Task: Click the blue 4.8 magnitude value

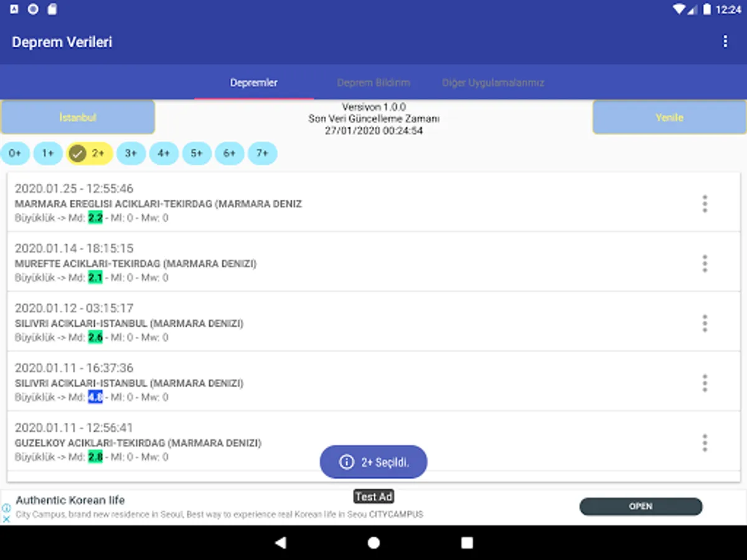Action: click(x=95, y=397)
